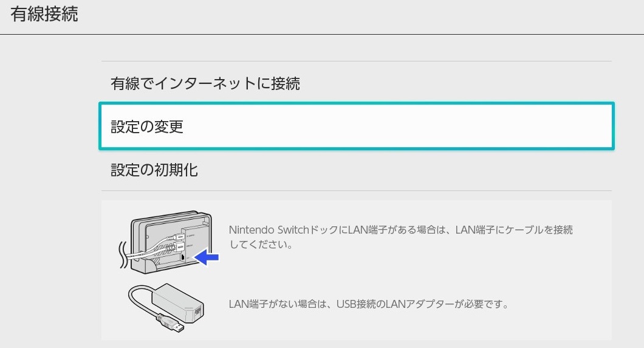Viewport: 644px width, 348px height.
Task: Click the LAN端子にケーブルを接続 phrase
Action: pyautogui.click(x=514, y=229)
